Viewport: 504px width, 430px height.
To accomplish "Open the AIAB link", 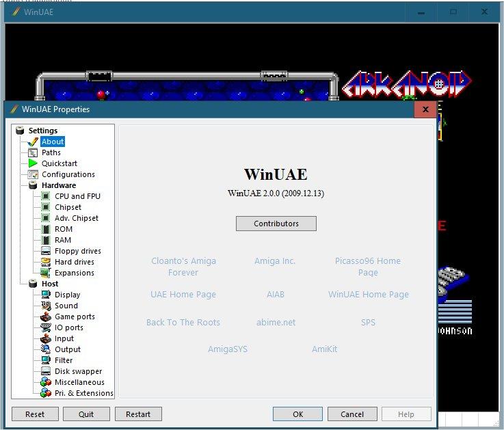I will pyautogui.click(x=276, y=295).
